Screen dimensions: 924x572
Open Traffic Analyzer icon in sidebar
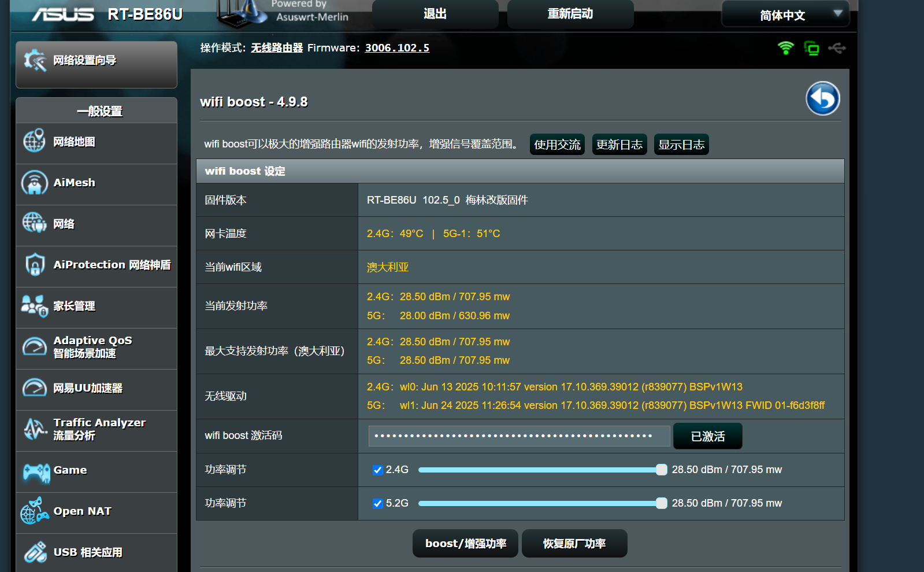[x=35, y=429]
